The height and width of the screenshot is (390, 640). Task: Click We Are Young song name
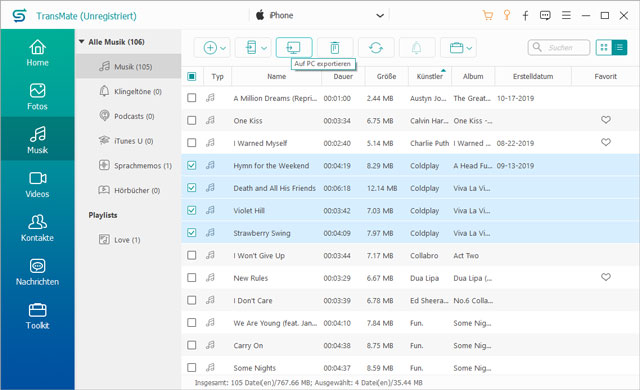(x=275, y=323)
